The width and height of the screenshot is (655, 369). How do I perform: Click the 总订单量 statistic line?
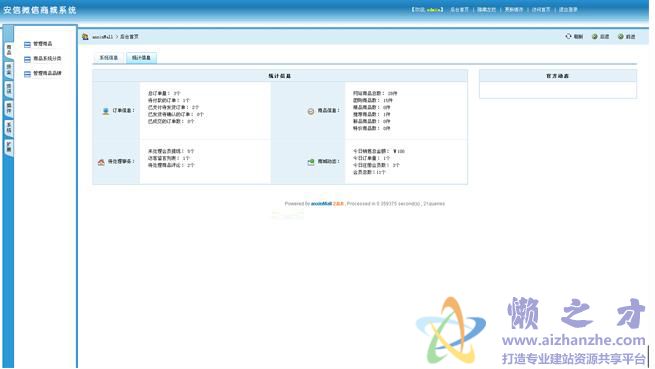pyautogui.click(x=164, y=94)
